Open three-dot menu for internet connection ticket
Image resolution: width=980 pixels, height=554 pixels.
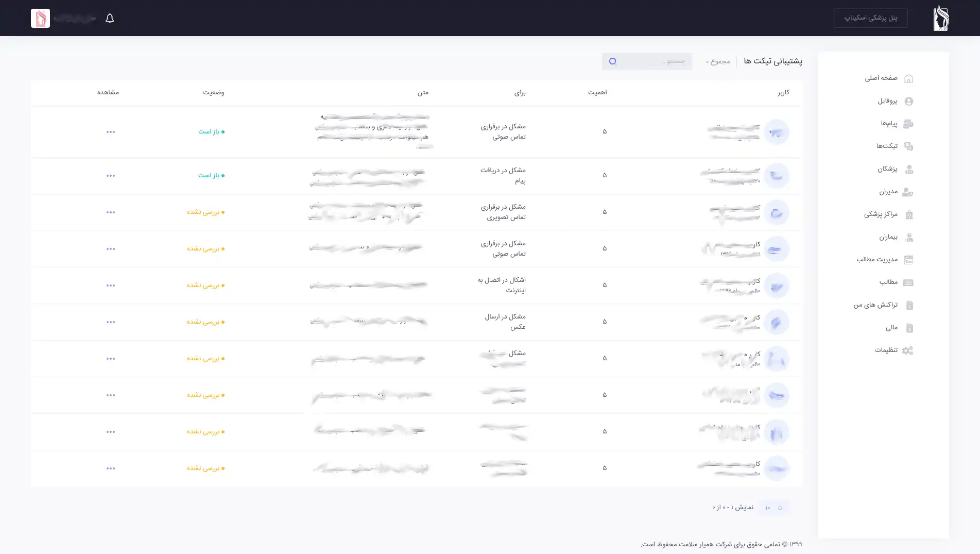111,286
